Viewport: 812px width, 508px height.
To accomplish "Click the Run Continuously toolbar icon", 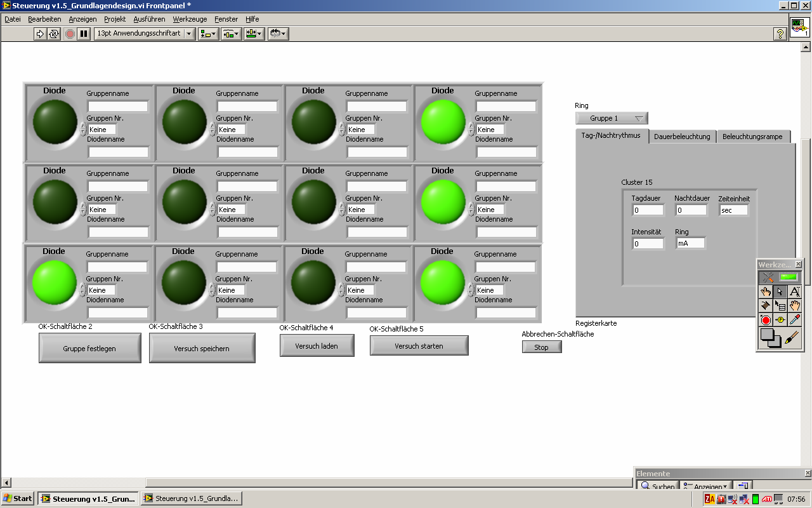I will (x=55, y=34).
